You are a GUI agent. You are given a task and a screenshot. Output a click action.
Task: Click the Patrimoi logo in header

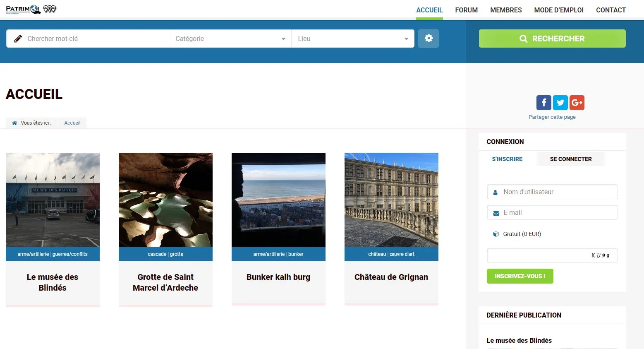tap(31, 10)
